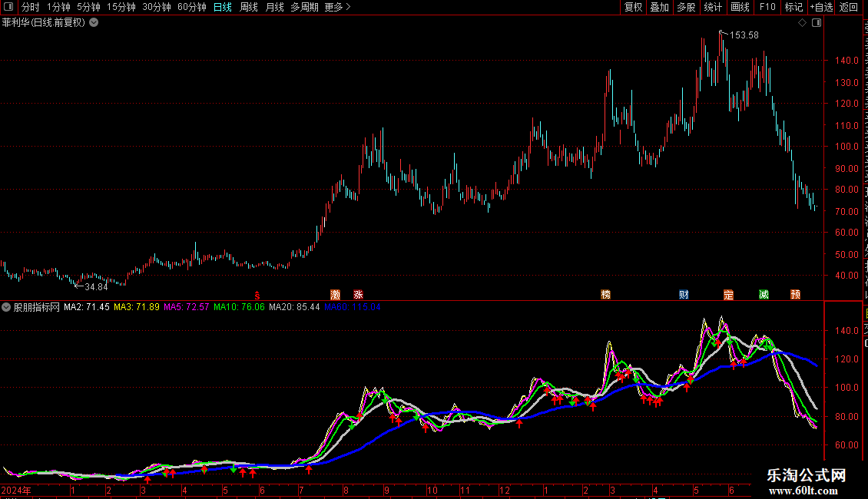Click 60.00 on the indicator panel axis
The height and width of the screenshot is (499, 868).
(846, 444)
